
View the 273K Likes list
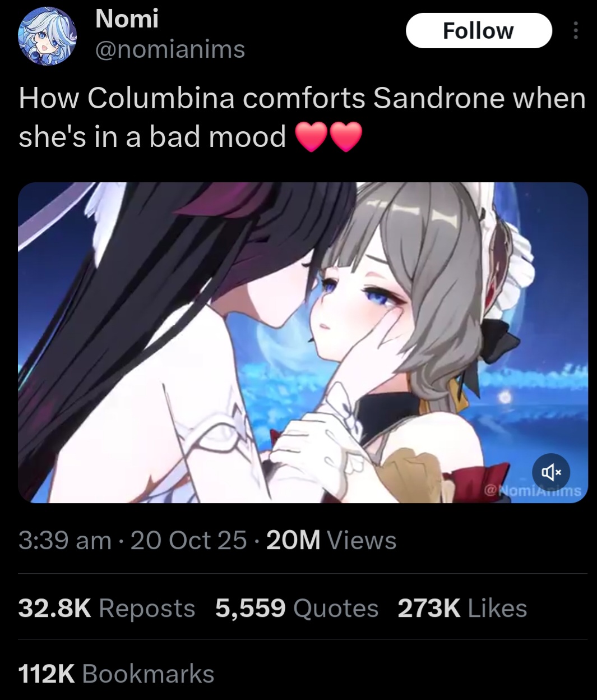click(462, 608)
